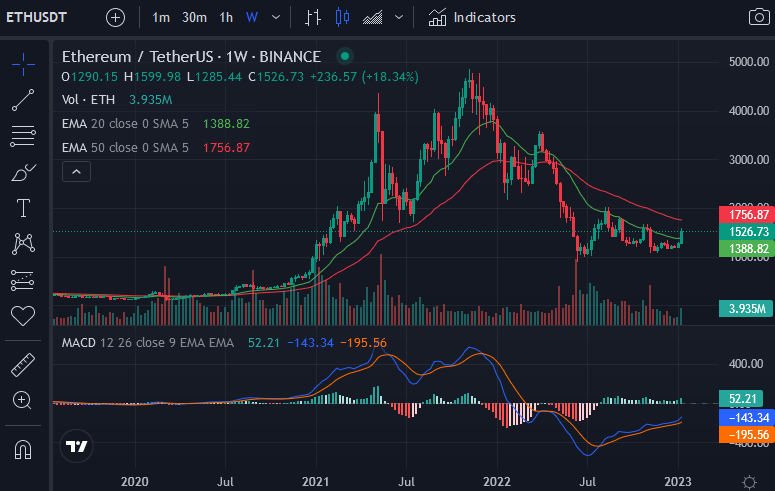Open the Indicators dialog
This screenshot has height=491, width=775.
[472, 18]
